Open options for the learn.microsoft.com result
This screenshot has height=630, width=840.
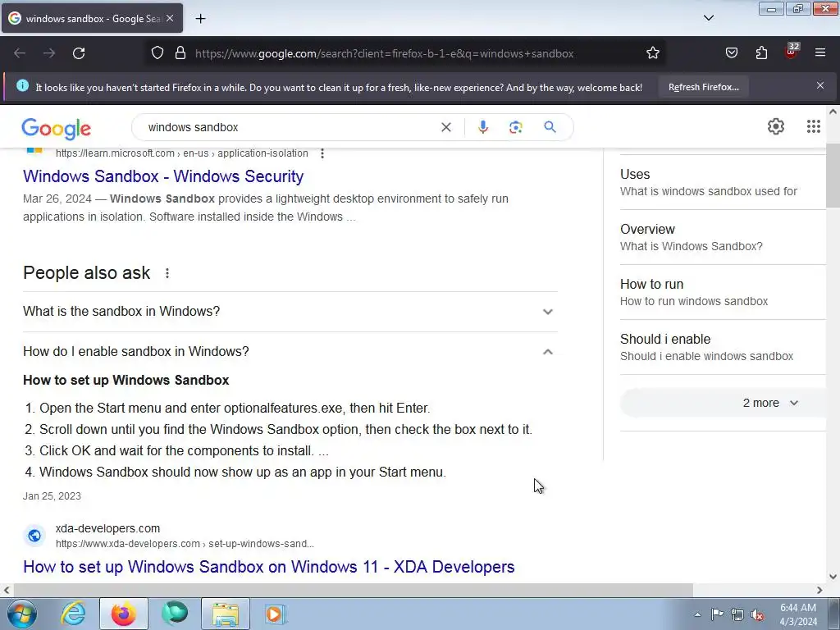pos(322,153)
